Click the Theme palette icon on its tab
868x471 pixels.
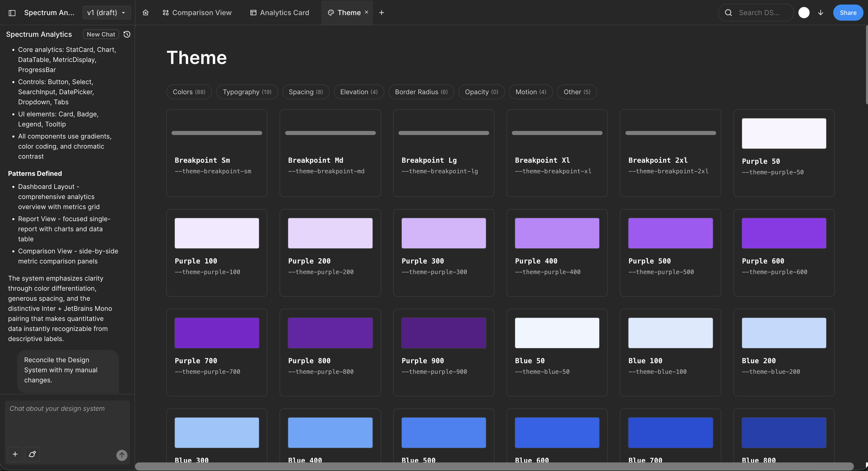[330, 12]
